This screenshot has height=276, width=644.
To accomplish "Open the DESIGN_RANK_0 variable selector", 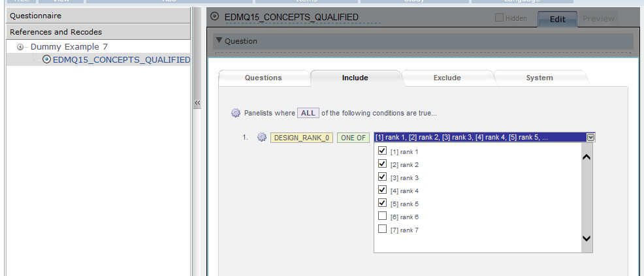I will click(x=302, y=138).
